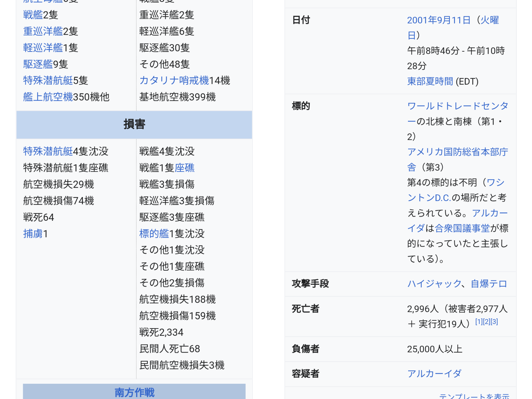Select the 死亡者 row label
The image size is (532, 399).
click(306, 308)
